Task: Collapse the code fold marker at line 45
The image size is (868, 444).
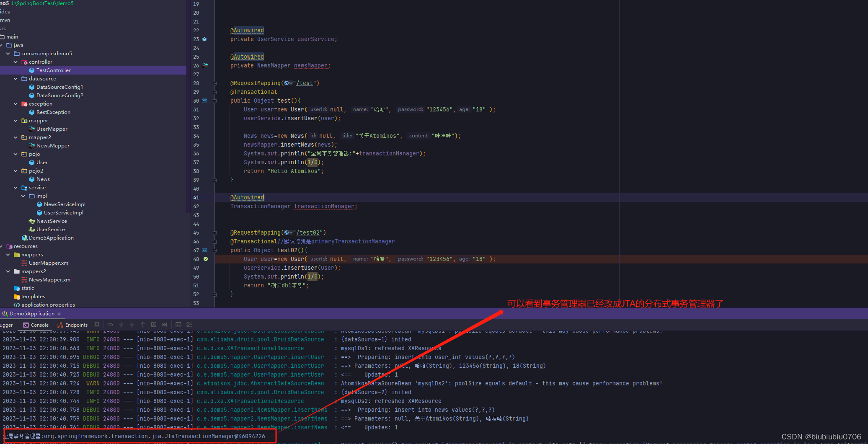Action: pos(214,232)
